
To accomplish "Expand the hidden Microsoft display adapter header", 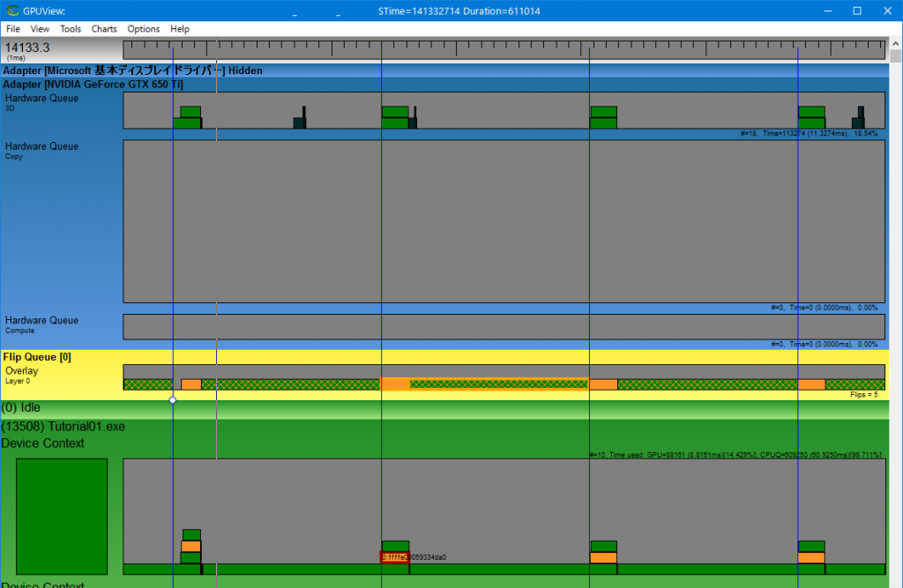I will coord(132,71).
